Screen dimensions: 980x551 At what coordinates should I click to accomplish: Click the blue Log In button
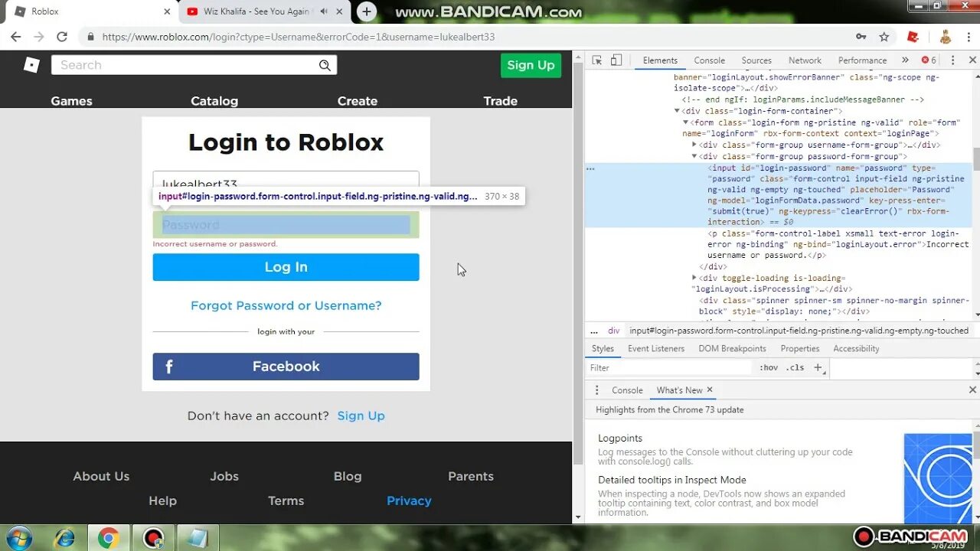coord(286,267)
